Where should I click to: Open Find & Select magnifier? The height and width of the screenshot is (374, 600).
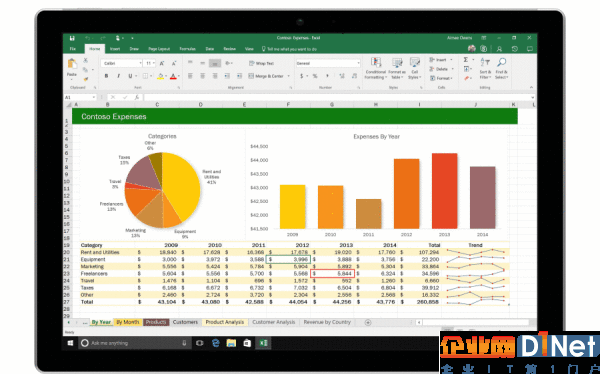(x=501, y=69)
